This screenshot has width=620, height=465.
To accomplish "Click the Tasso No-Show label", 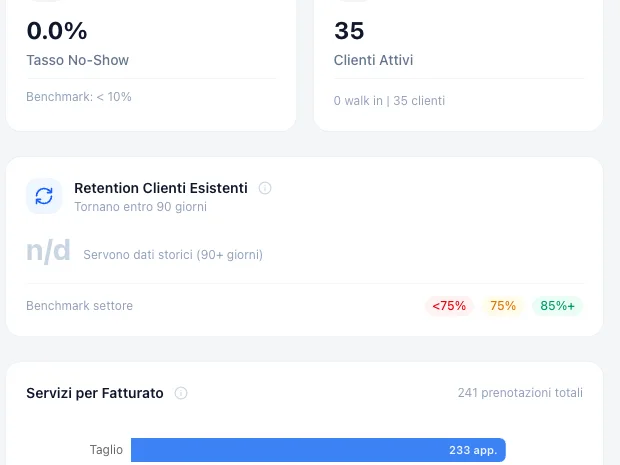I will tap(78, 60).
